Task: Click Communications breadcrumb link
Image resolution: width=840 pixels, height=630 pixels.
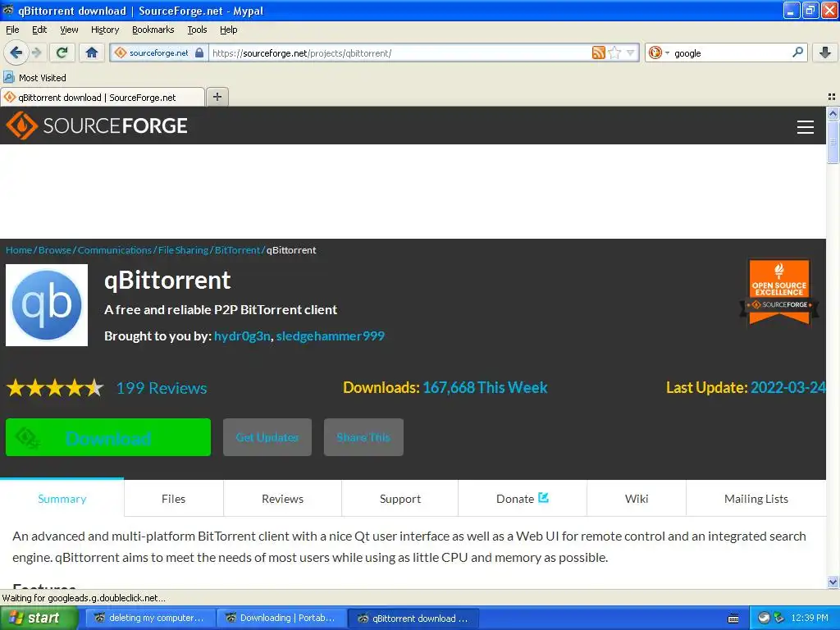Action: click(x=115, y=250)
